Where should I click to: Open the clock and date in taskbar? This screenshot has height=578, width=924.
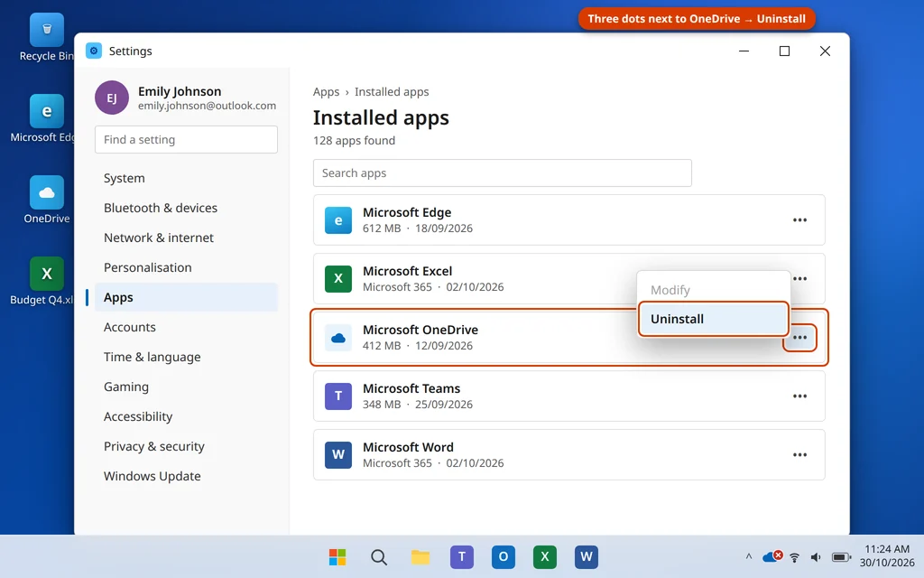[887, 555]
